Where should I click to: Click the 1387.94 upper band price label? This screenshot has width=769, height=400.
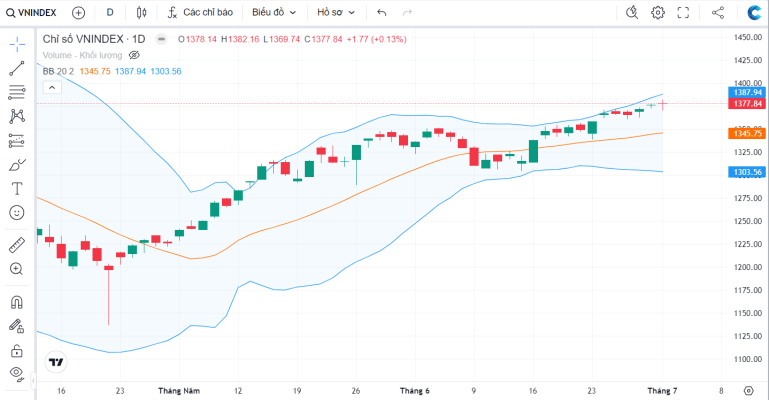coord(747,92)
